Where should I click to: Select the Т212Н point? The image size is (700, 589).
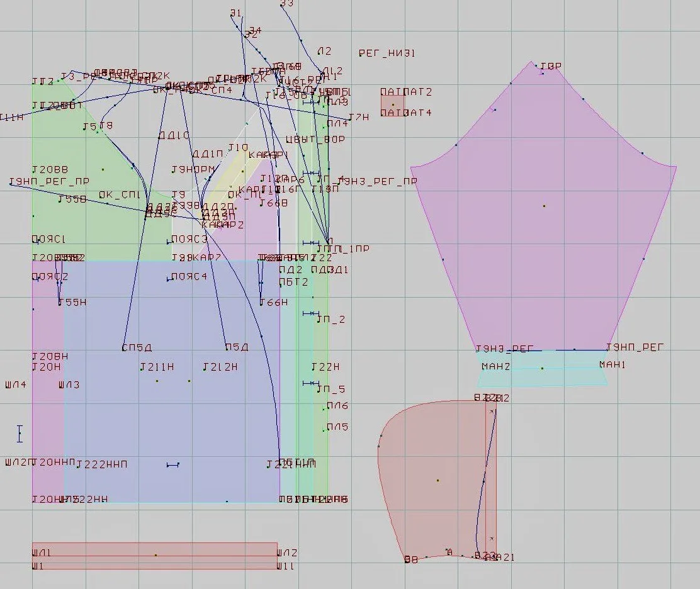[x=220, y=367]
